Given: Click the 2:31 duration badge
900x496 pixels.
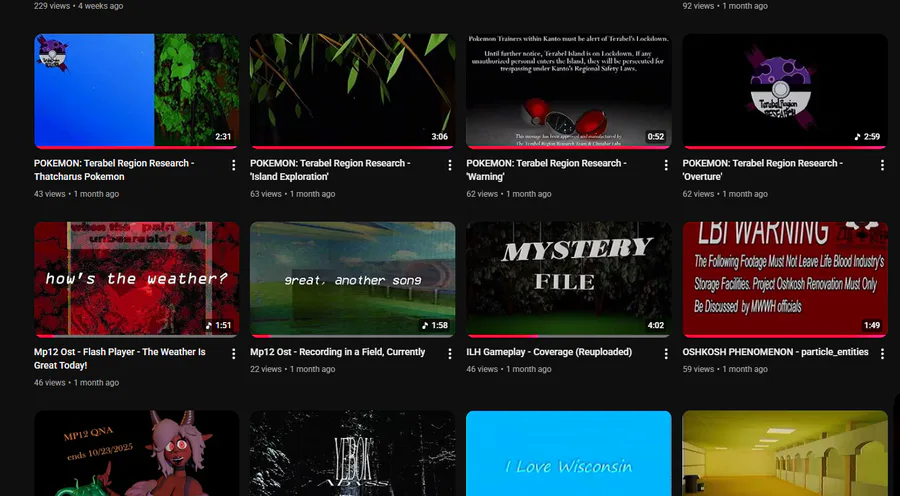Looking at the screenshot, I should 223,137.
